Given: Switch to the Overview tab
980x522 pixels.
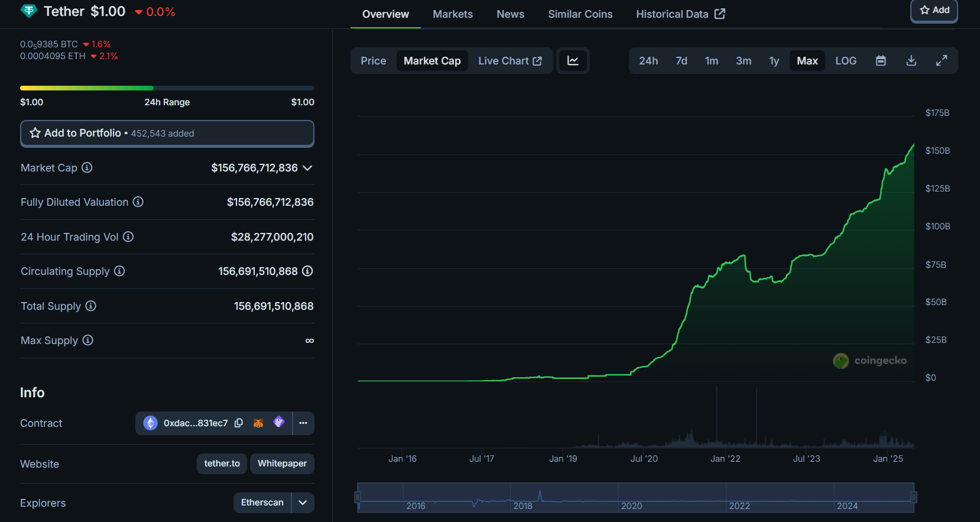Looking at the screenshot, I should click(x=385, y=14).
